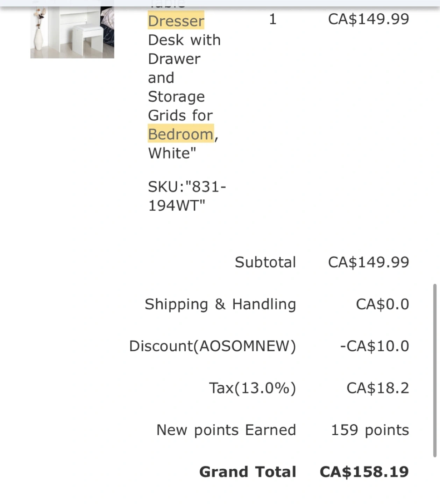Click the Discount(AOSOMNEW) coupon label
Image resolution: width=440 pixels, height=504 pixels.
[212, 346]
